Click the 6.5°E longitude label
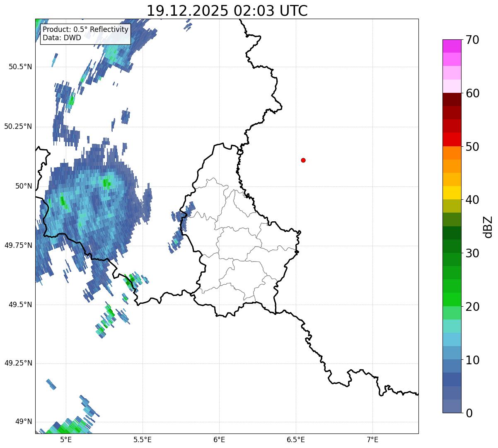Viewport: 498px width, 448px height. (296, 440)
